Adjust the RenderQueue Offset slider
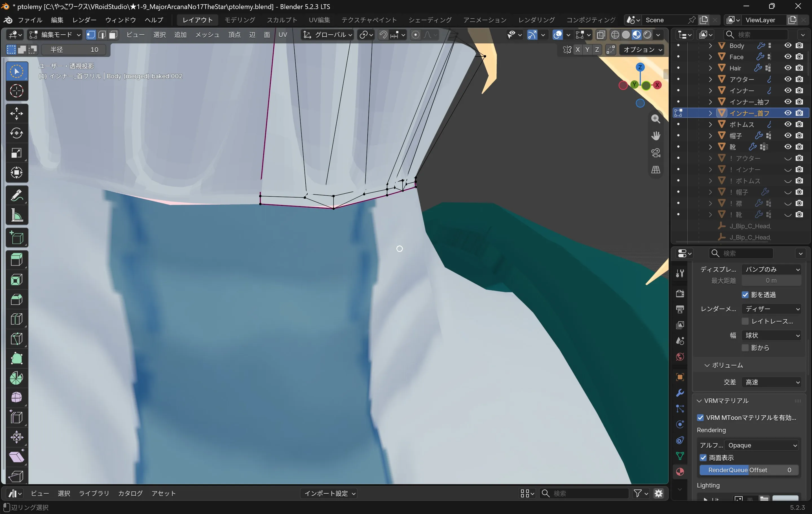The height and width of the screenshot is (514, 812). 749,470
